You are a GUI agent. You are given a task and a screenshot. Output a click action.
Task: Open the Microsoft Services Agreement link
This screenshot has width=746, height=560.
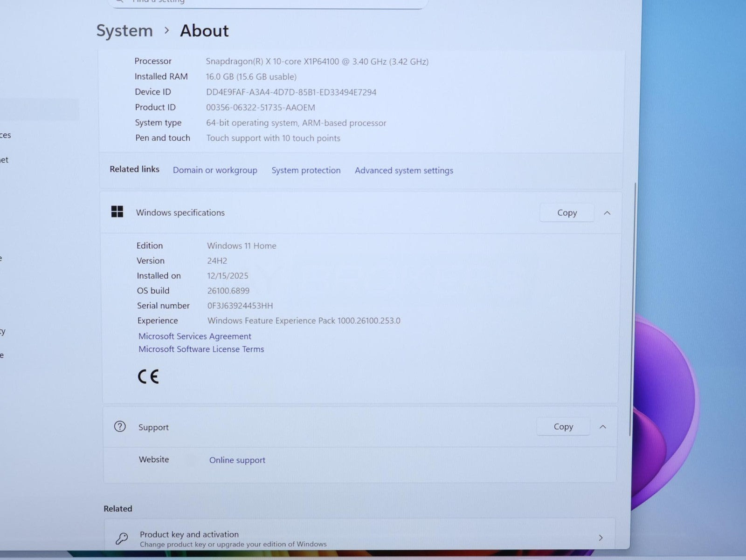[194, 336]
